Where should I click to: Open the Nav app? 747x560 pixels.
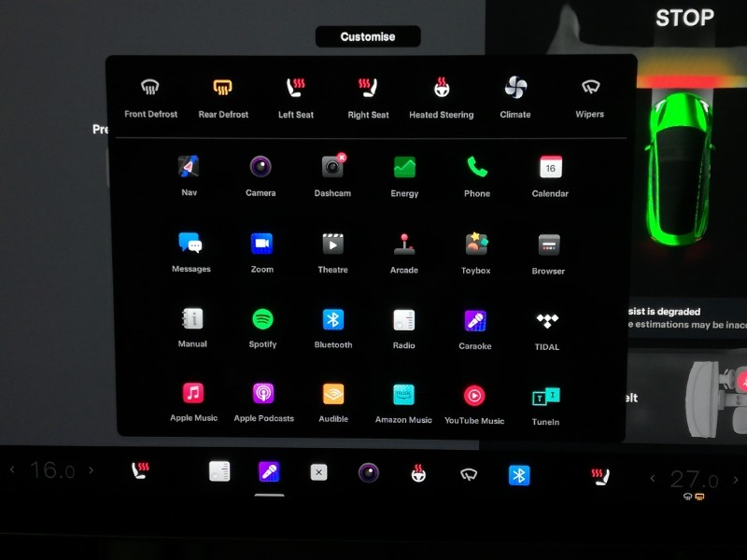point(189,168)
